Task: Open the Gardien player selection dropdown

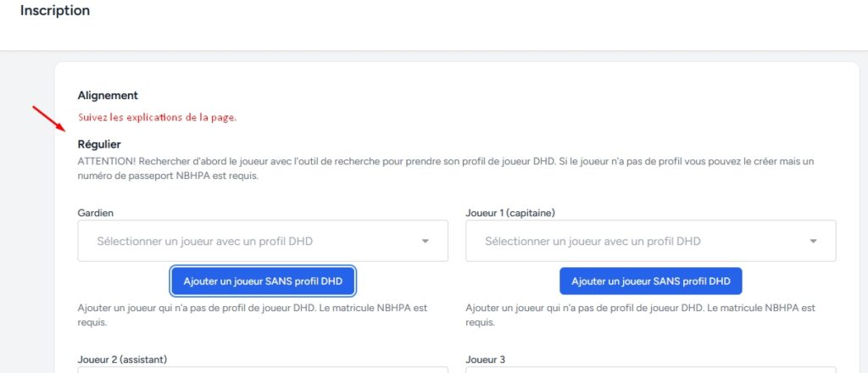Action: point(263,241)
